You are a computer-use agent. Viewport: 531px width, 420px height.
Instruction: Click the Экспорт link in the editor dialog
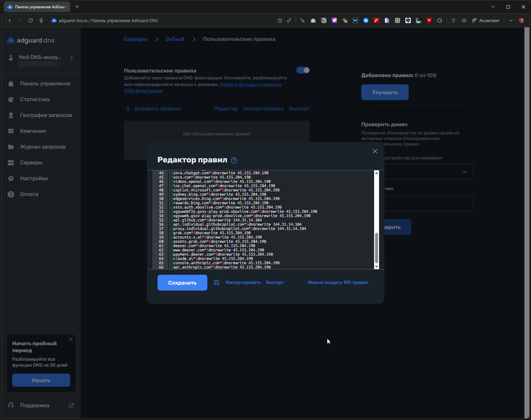[275, 283]
